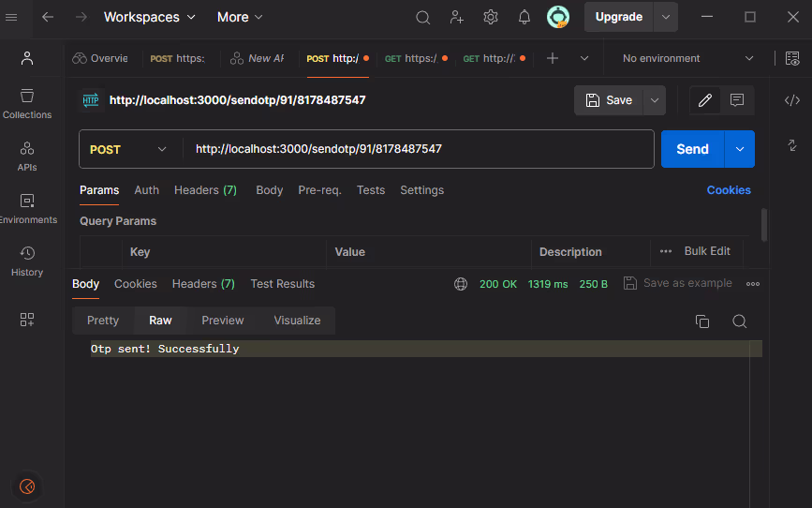This screenshot has width=812, height=508.
Task: Click the globe network icon
Action: [461, 284]
